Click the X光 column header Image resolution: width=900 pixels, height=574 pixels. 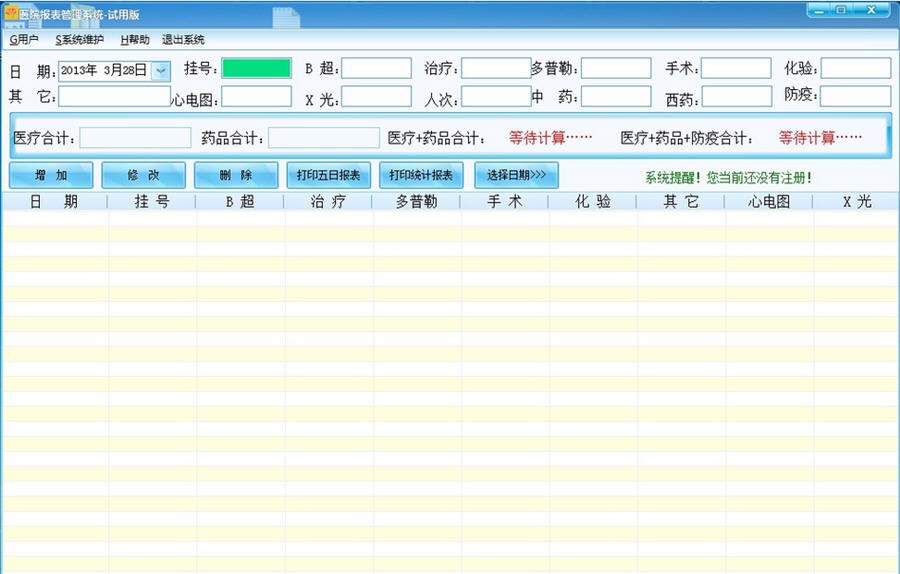tap(857, 201)
